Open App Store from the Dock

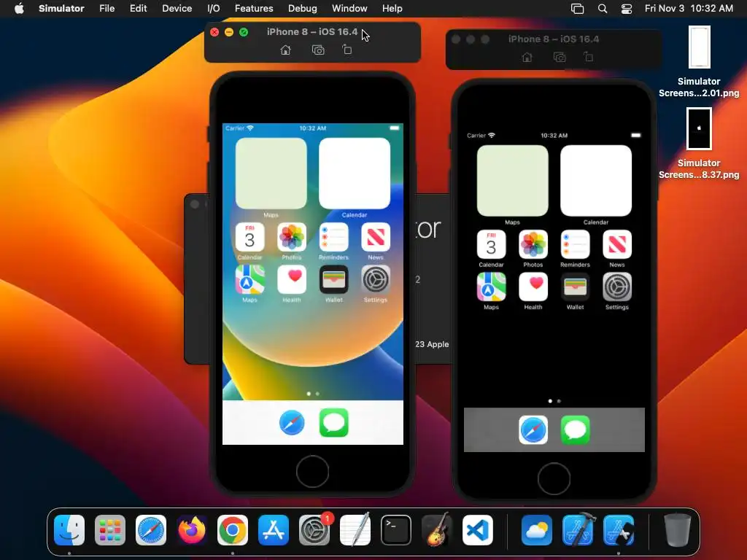(x=274, y=530)
